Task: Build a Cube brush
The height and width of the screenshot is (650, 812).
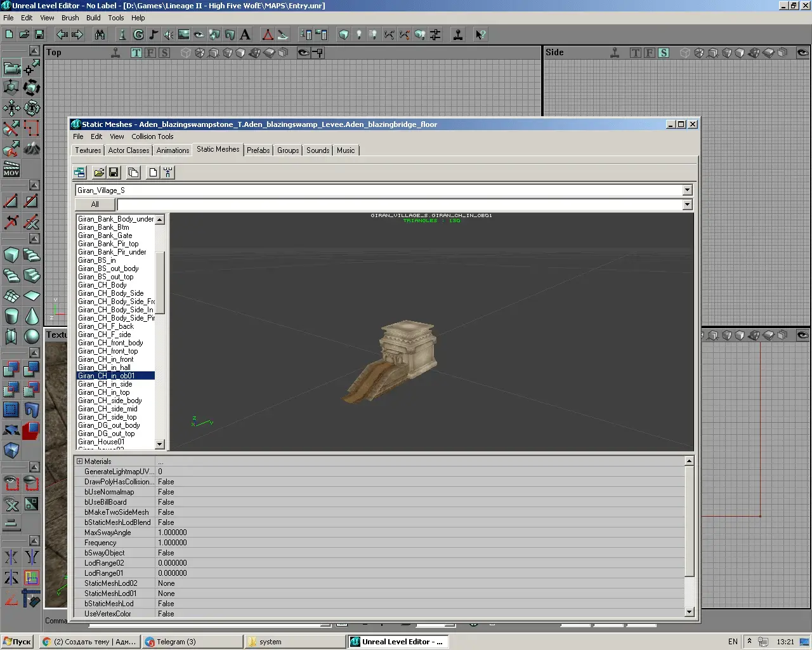Action: (11, 255)
